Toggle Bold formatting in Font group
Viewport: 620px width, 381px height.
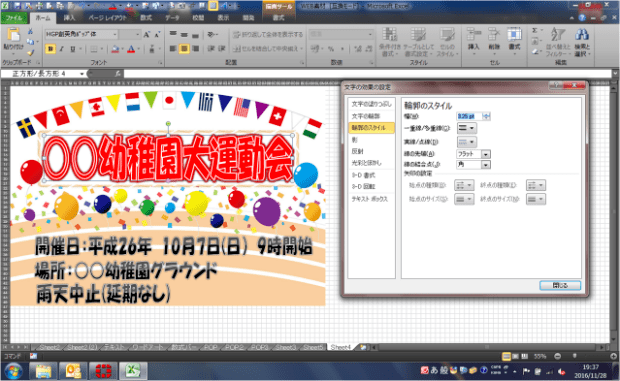[x=50, y=49]
